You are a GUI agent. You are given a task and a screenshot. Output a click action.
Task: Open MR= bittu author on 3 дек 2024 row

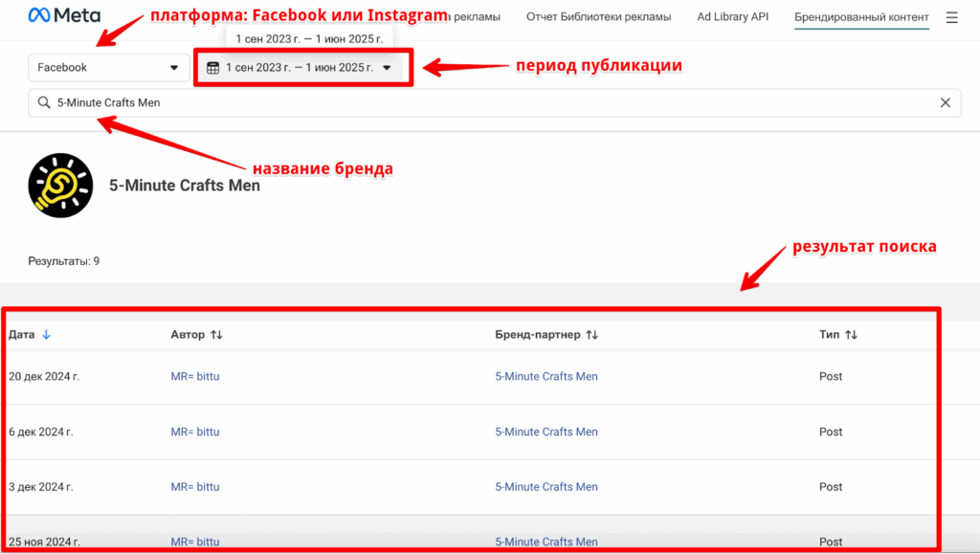coord(195,487)
